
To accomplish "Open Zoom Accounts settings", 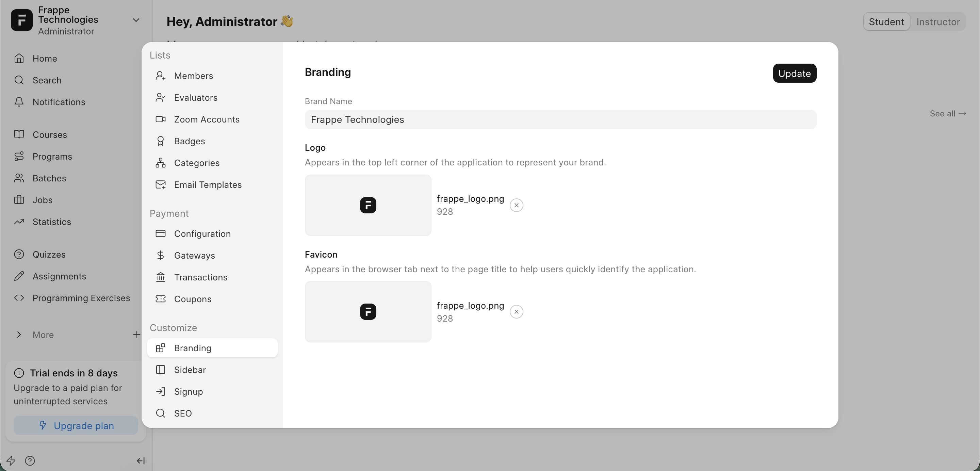I will coord(207,119).
